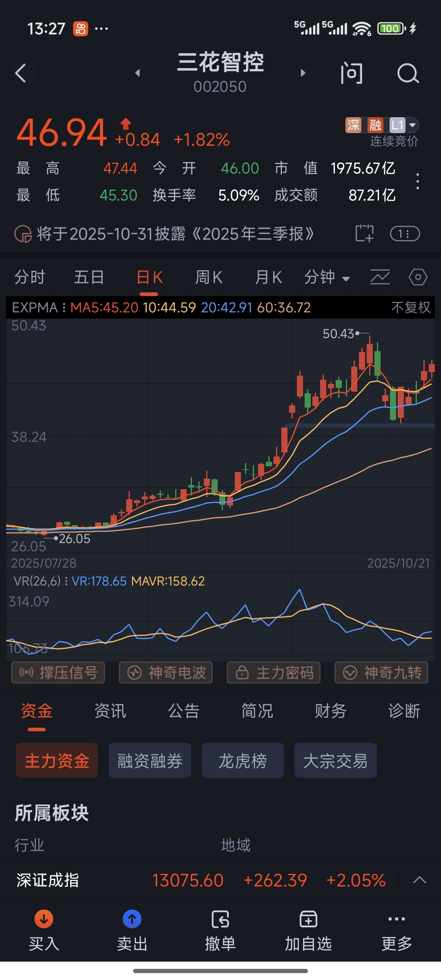
Task: Enable the 神奇九转 indicator
Action: (381, 673)
